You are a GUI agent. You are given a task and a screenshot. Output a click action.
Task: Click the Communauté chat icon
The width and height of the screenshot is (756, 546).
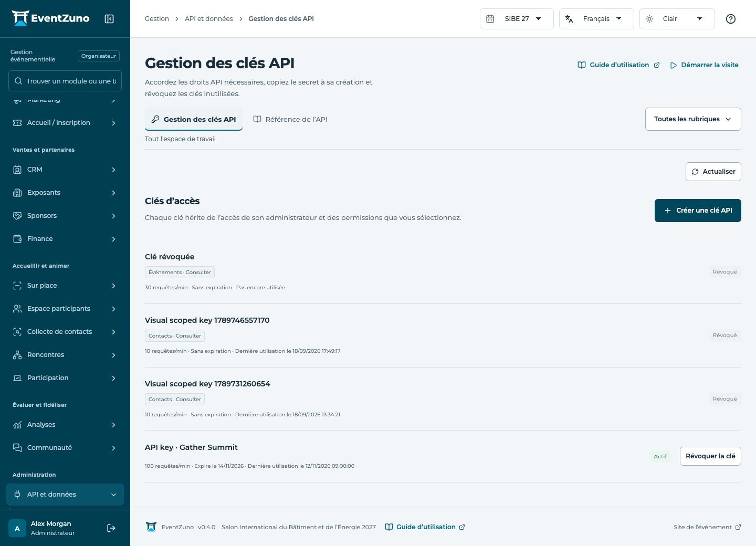tap(17, 448)
